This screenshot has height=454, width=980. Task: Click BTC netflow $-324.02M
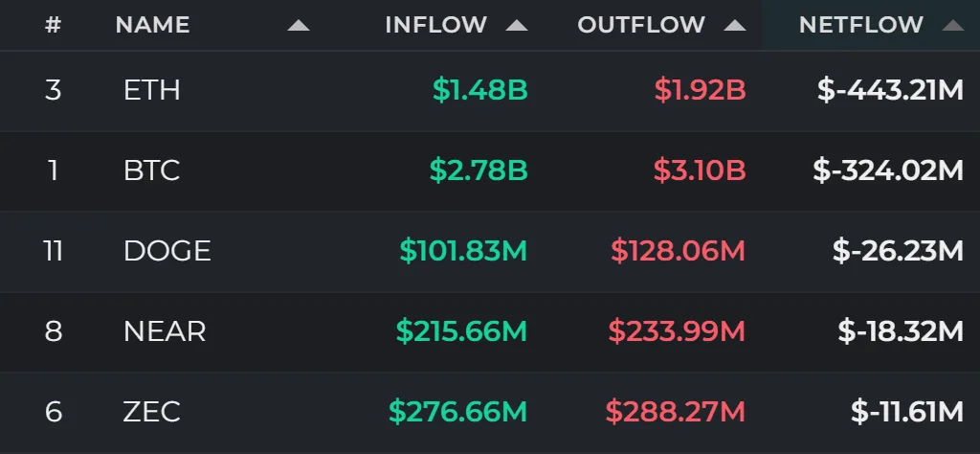point(889,170)
